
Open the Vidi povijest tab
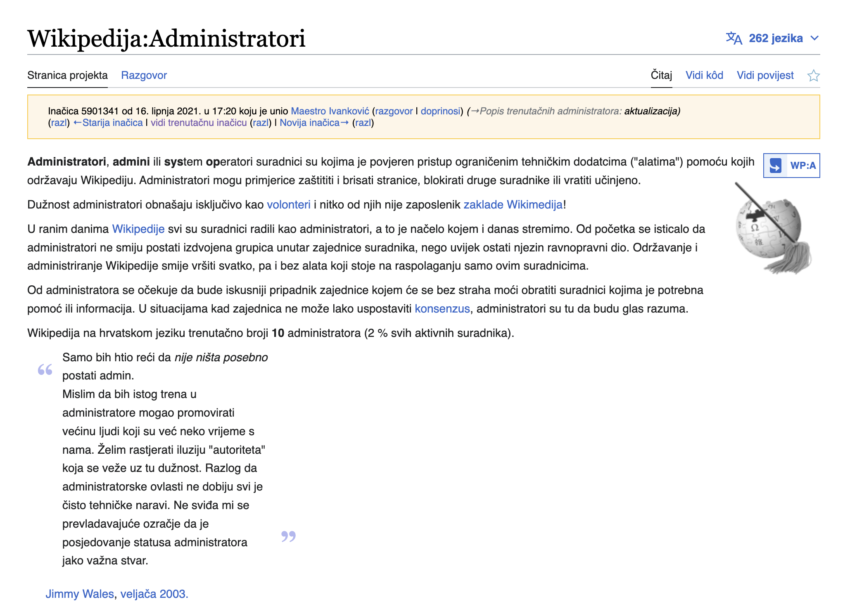click(765, 75)
